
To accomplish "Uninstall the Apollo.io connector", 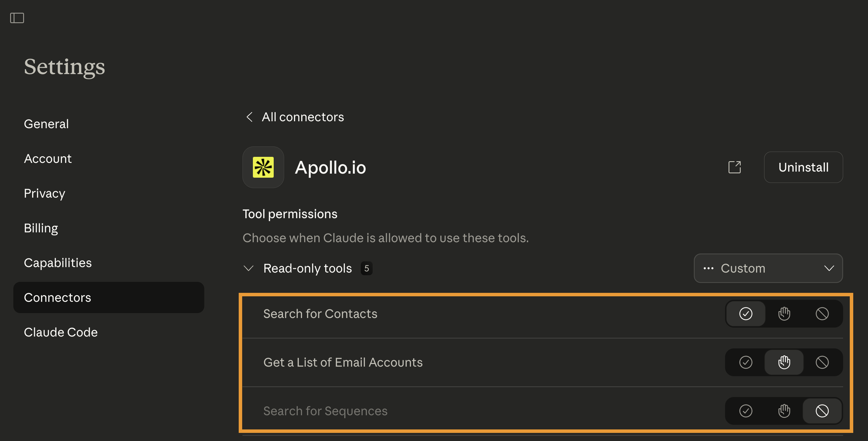I will [803, 167].
